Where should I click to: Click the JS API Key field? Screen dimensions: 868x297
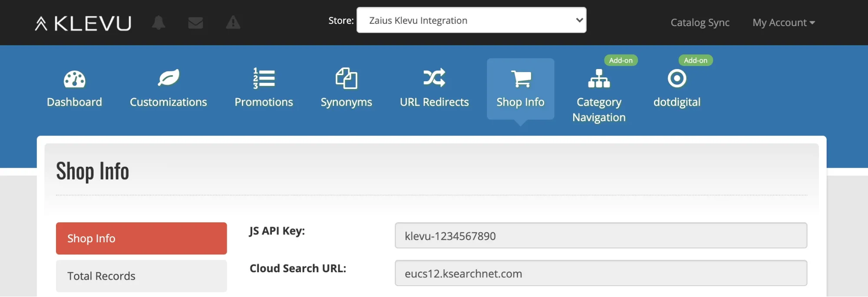pos(601,236)
